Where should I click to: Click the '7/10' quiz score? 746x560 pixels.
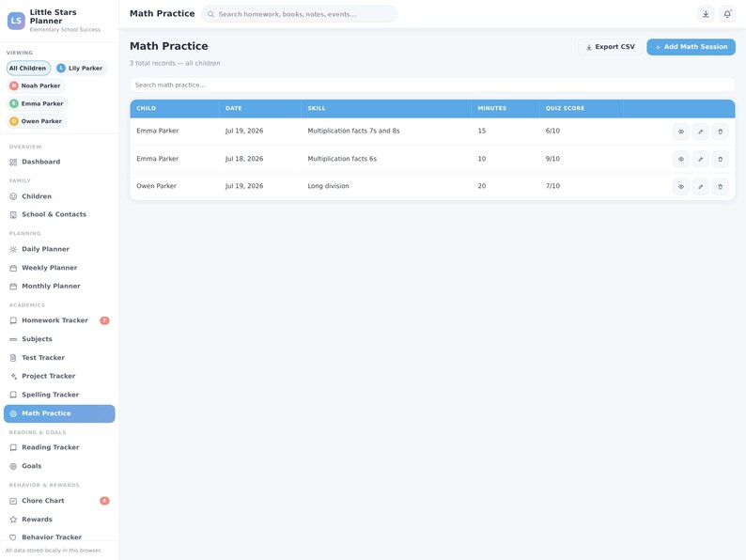point(552,186)
